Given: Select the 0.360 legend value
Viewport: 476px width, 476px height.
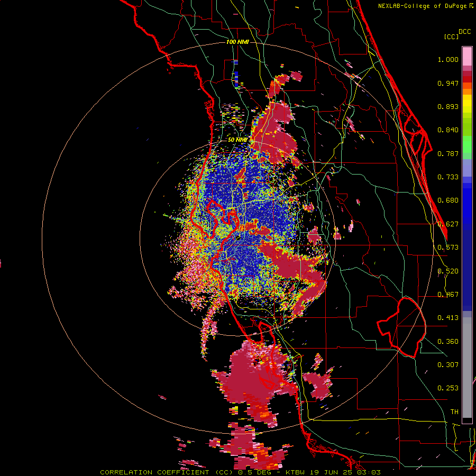Looking at the screenshot, I should pyautogui.click(x=448, y=342).
